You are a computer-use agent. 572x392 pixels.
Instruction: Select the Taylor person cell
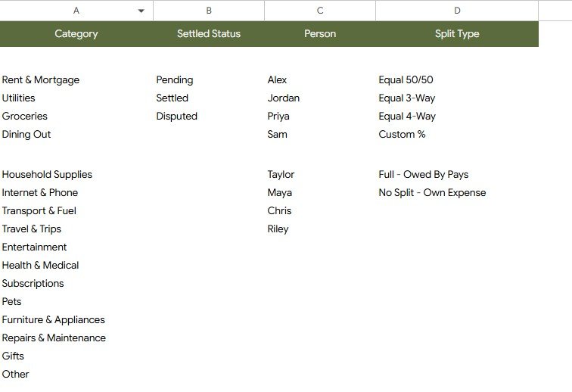click(x=320, y=175)
